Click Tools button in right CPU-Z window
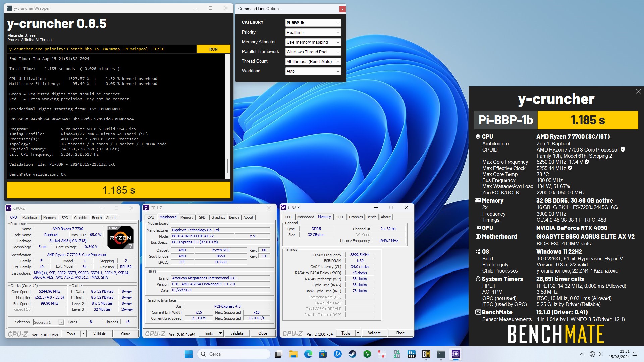Viewport: 644px width, 362px height. [345, 333]
